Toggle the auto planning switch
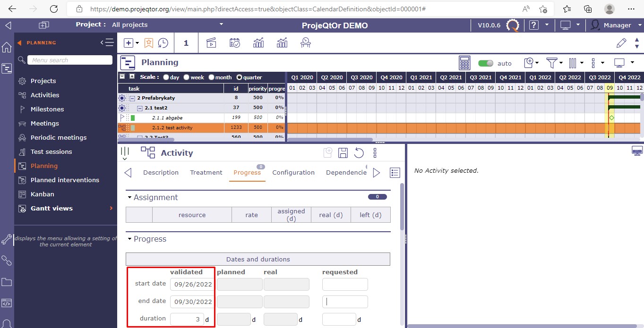This screenshot has width=644, height=328. click(485, 63)
